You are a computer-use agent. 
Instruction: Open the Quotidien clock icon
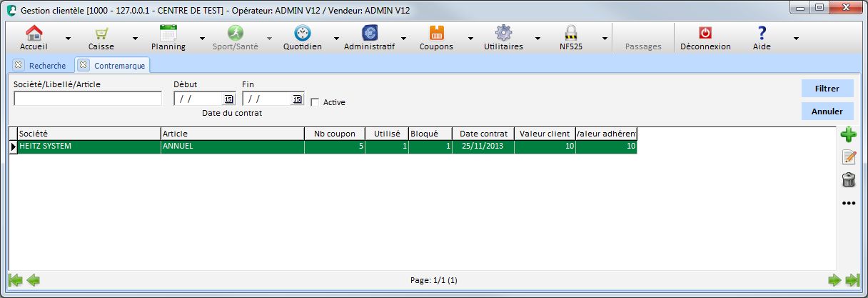point(302,34)
